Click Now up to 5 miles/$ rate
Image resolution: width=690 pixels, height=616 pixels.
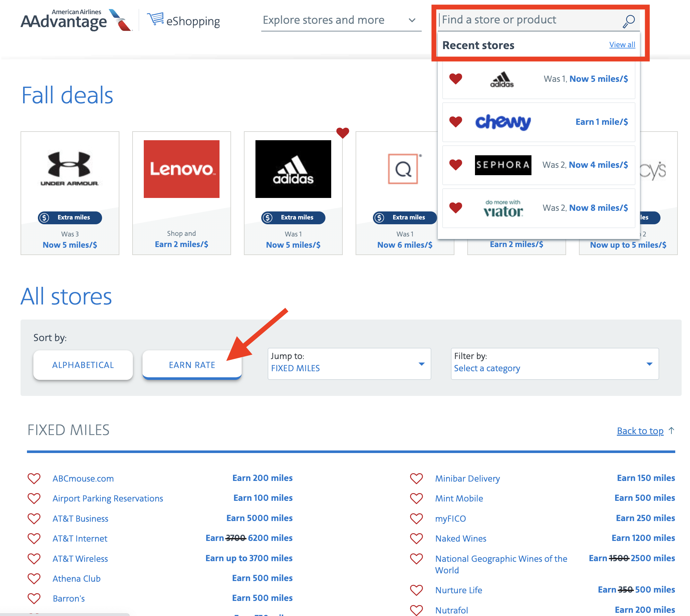pos(628,245)
